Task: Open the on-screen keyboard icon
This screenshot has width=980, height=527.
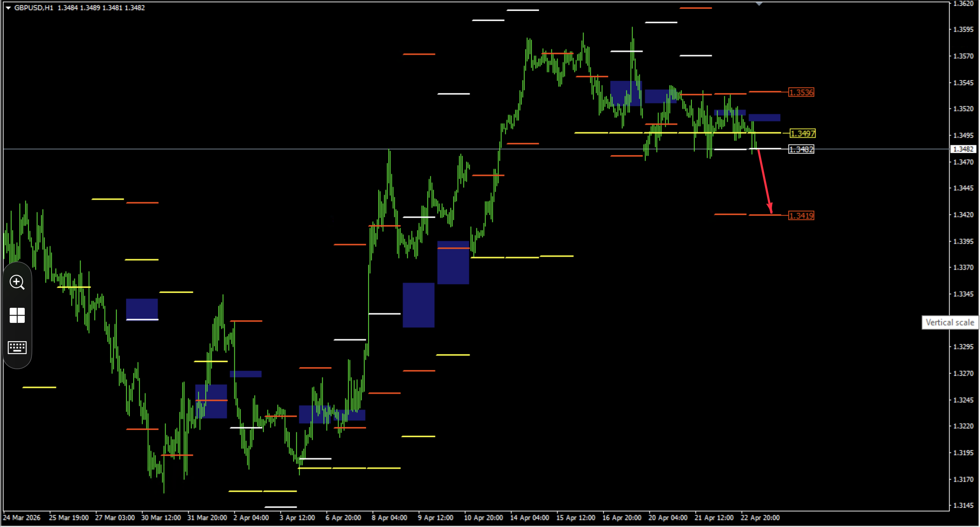Action: point(17,347)
